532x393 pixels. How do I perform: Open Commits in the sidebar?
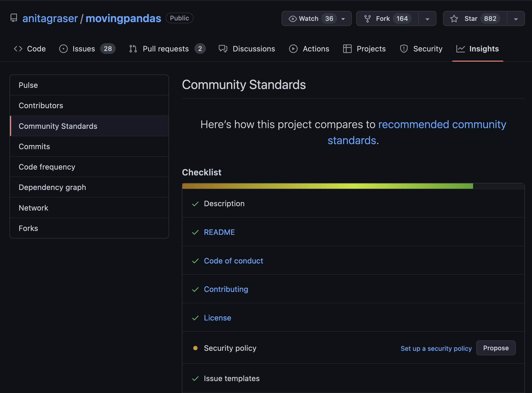[89, 147]
